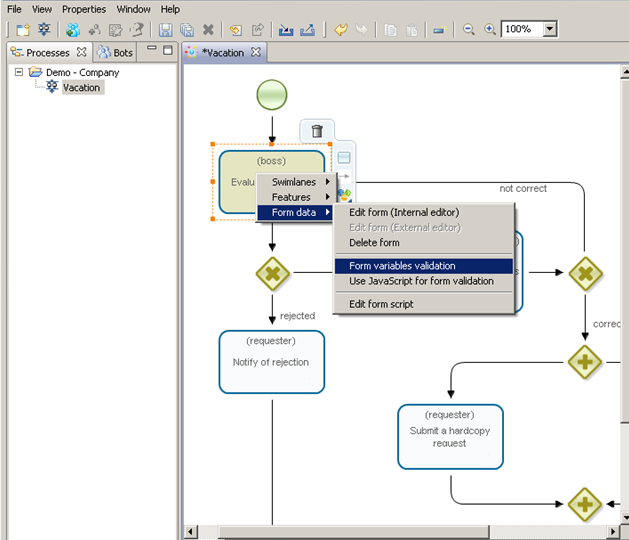The image size is (629, 540).
Task: Click the globe icon in the toolbar
Action: (x=73, y=30)
